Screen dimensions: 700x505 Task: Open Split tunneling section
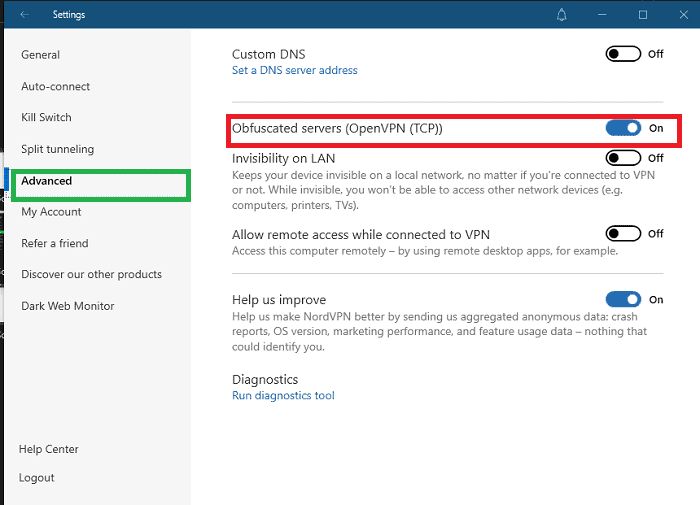[58, 150]
